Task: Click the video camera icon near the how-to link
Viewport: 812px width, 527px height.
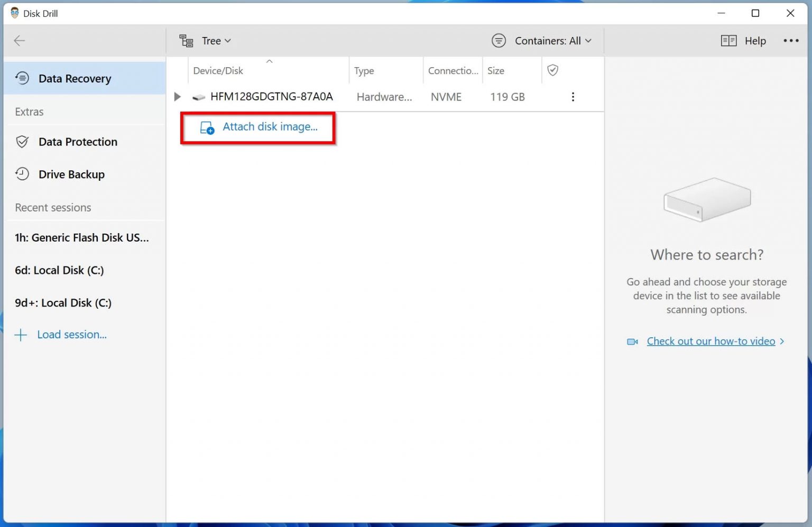Action: (632, 341)
